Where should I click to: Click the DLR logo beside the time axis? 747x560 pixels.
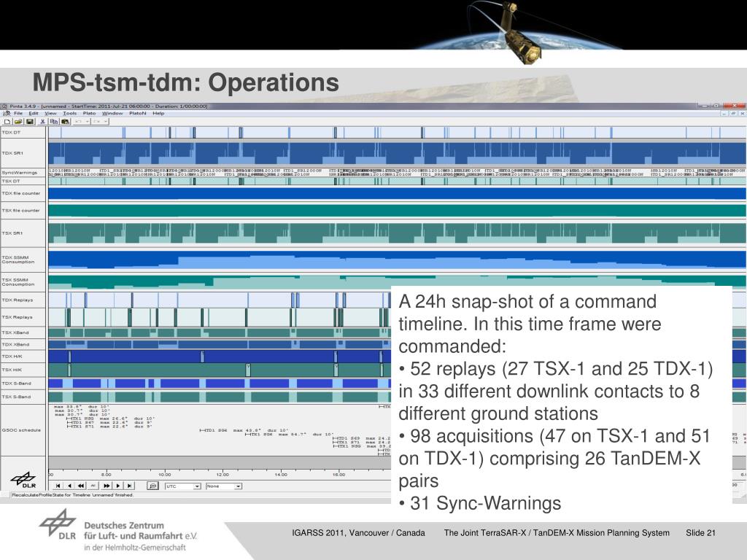(x=23, y=480)
